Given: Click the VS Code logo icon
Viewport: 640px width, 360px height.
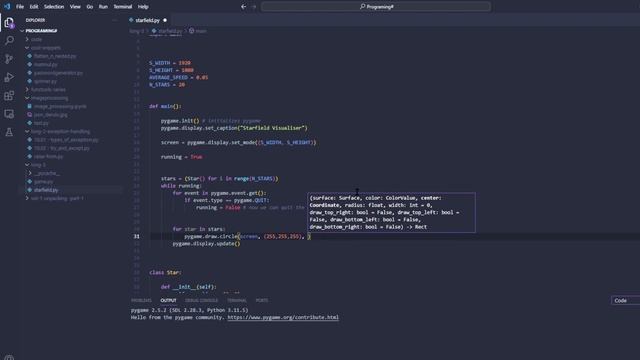Looking at the screenshot, I should tap(7, 7).
